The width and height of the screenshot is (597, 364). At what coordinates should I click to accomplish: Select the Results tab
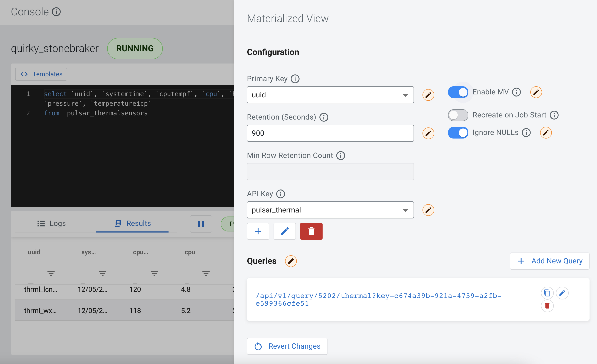click(x=132, y=223)
